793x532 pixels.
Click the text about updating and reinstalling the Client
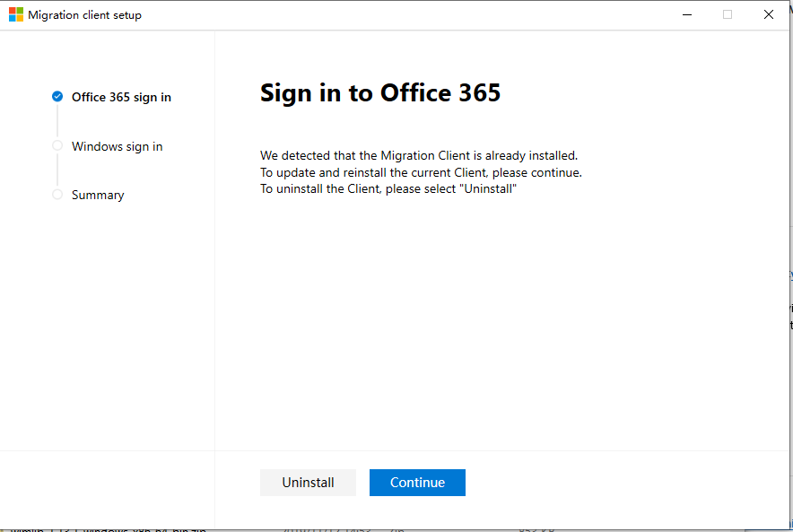421,172
